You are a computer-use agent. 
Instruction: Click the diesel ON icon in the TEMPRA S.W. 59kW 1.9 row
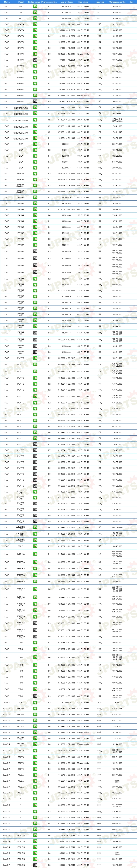coord(35,637)
